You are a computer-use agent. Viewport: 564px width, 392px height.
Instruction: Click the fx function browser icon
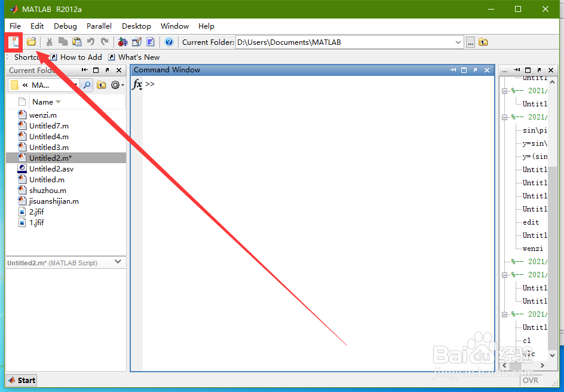tap(137, 84)
